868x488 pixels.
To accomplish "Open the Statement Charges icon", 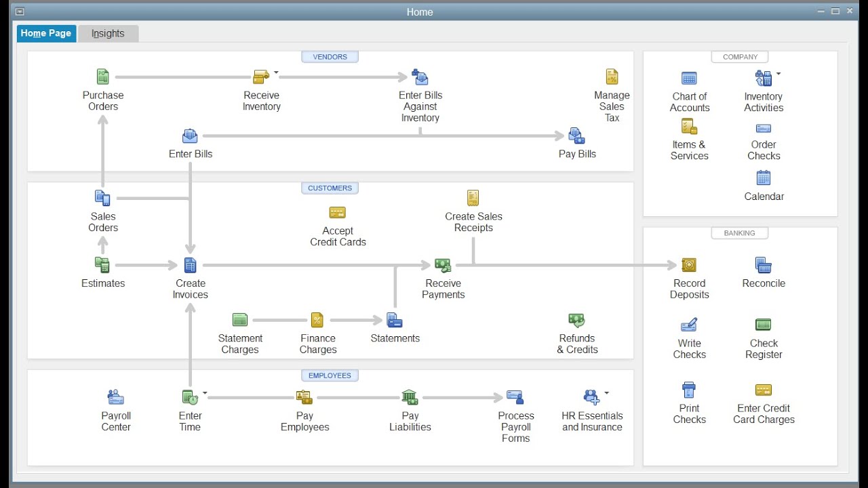I will coord(240,320).
